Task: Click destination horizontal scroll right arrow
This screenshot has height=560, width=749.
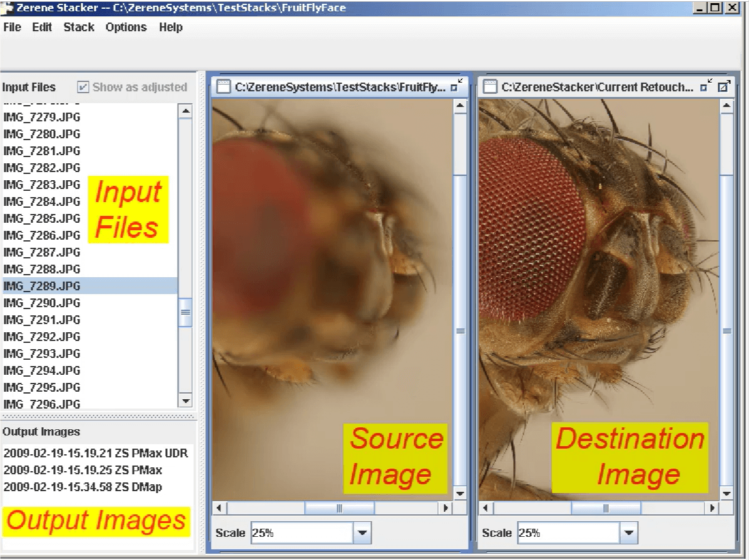Action: coord(713,508)
